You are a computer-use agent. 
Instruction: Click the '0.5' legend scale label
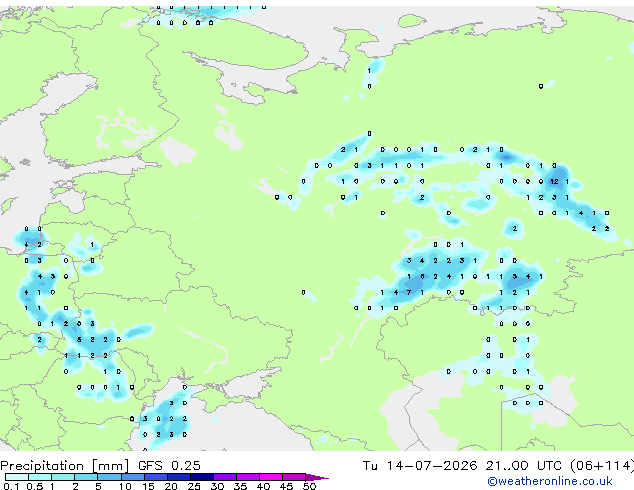tap(35, 486)
